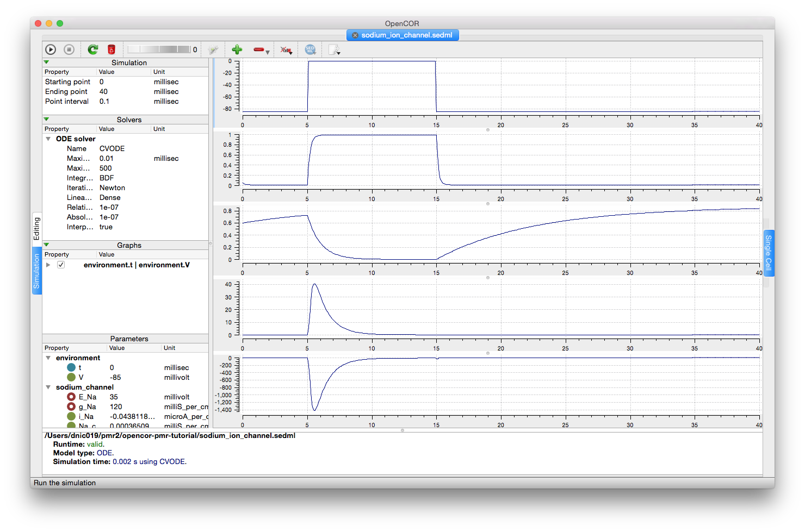Image resolution: width=805 pixels, height=532 pixels.
Task: Expand the environment.t | environment.V graph entry
Action: [48, 265]
